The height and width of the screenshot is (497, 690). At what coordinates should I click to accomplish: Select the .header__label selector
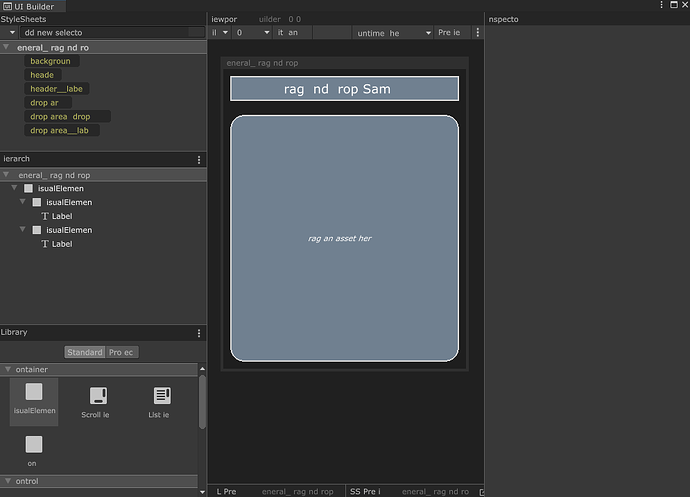point(57,89)
